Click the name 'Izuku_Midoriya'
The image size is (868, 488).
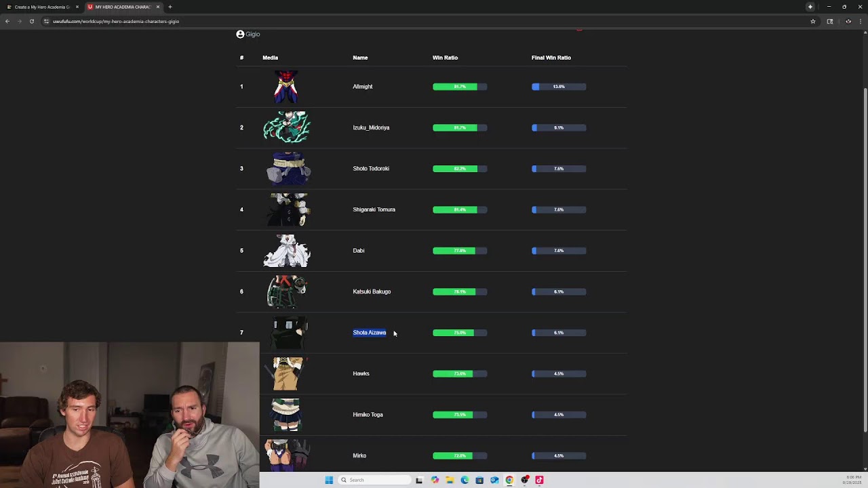[371, 127]
